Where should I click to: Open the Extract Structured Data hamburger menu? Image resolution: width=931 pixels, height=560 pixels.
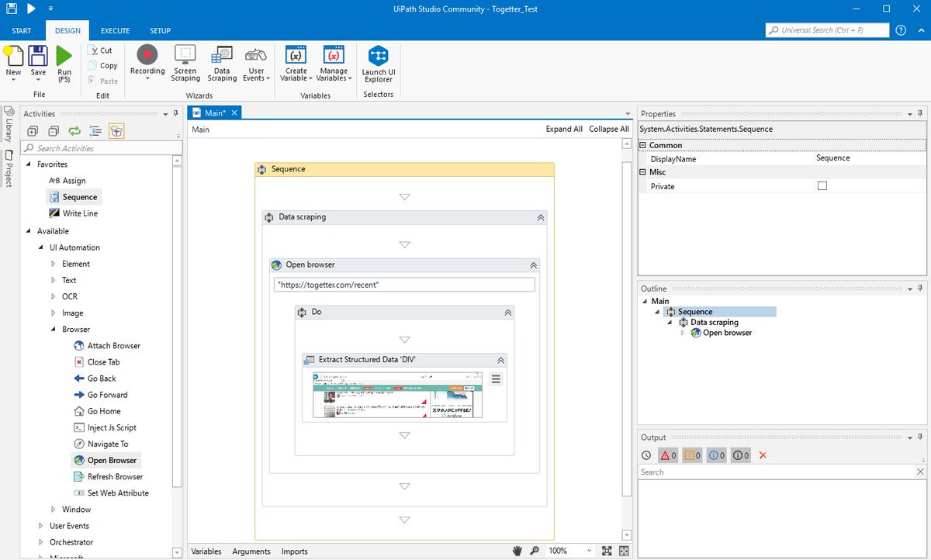coord(497,379)
